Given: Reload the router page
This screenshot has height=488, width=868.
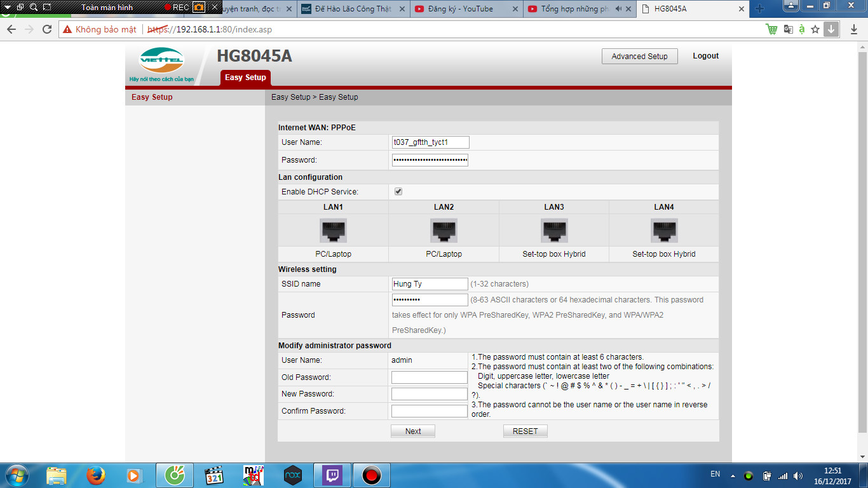Looking at the screenshot, I should (47, 29).
